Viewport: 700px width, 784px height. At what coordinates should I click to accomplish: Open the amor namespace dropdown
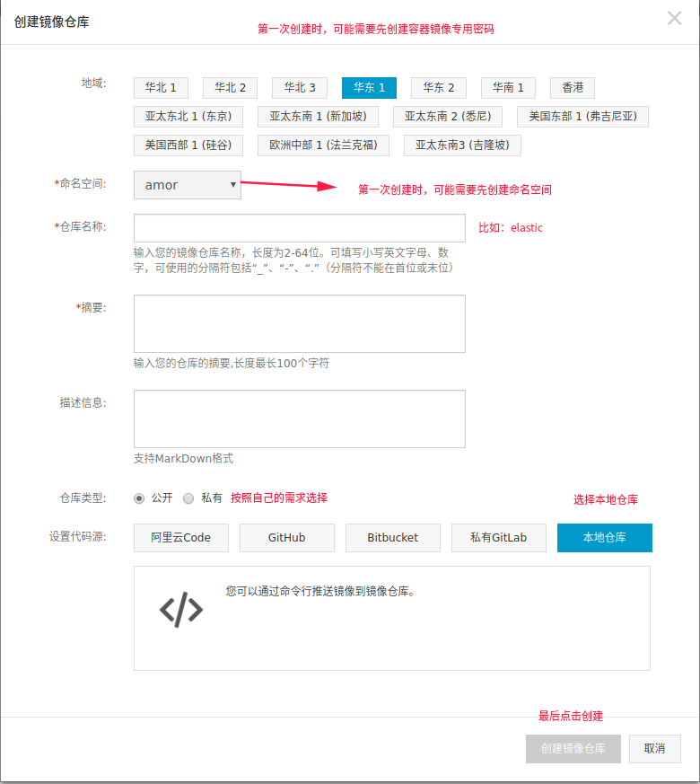[x=188, y=185]
